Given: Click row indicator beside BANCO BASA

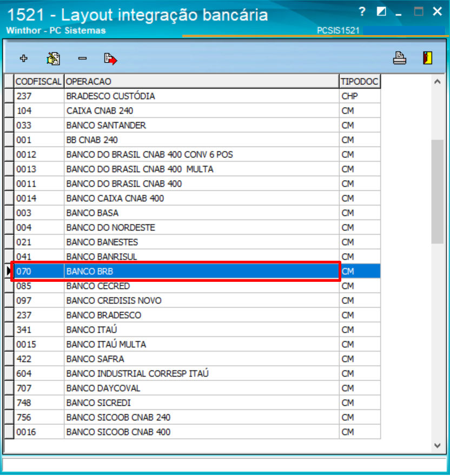Looking at the screenshot, I should tap(9, 213).
